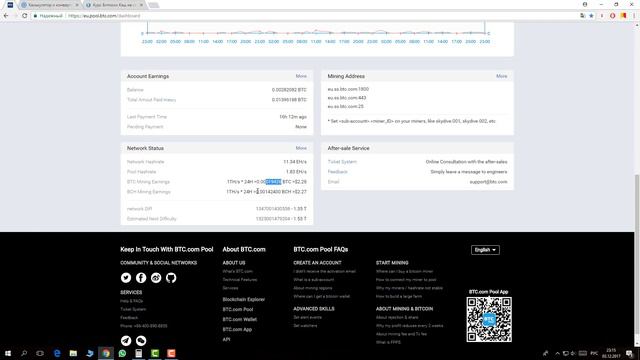Click More in Network Status panel

(301, 148)
